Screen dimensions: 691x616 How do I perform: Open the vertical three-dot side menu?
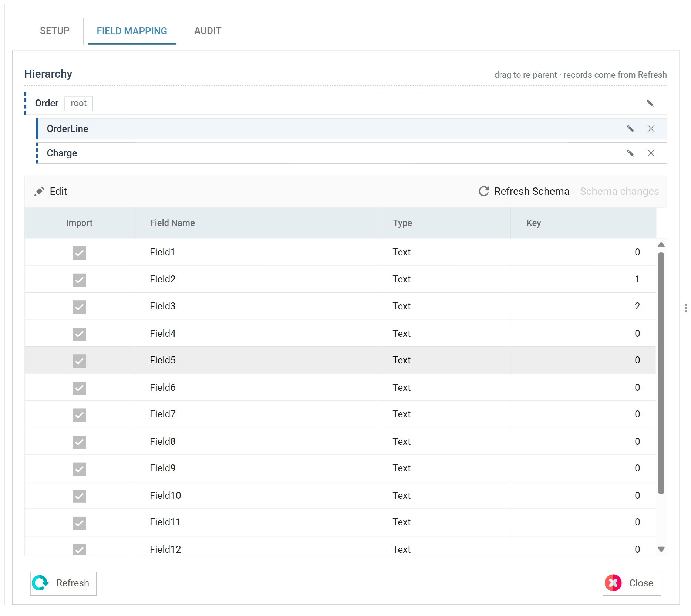click(686, 308)
